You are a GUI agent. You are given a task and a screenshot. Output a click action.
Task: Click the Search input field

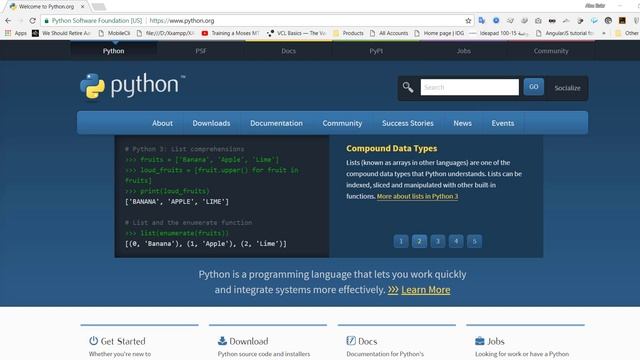(470, 87)
